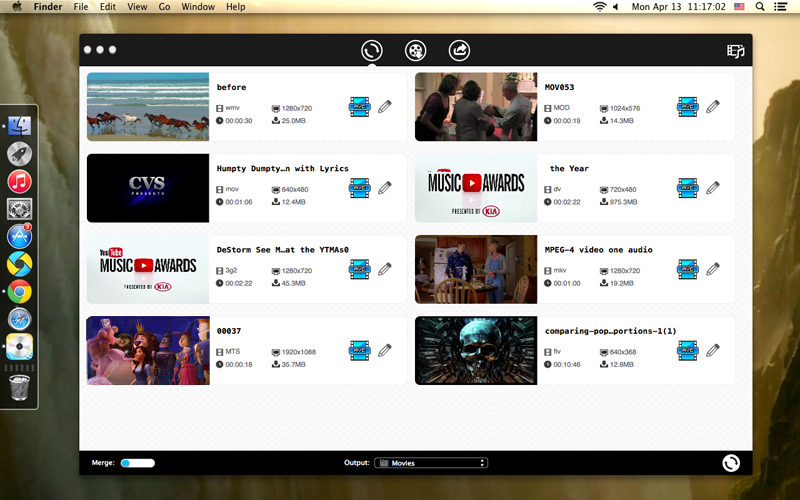This screenshot has height=500, width=800.
Task: Open System Preferences from the Dock
Action: coord(19,209)
